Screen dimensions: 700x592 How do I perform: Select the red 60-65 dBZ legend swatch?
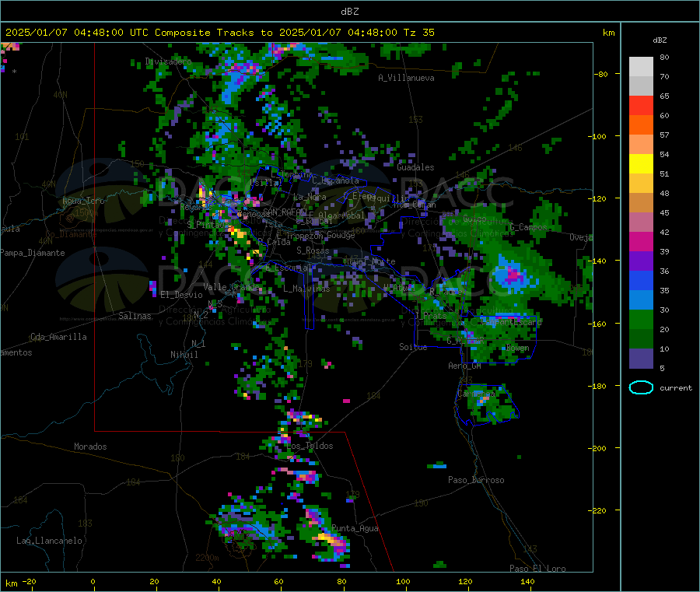[641, 105]
